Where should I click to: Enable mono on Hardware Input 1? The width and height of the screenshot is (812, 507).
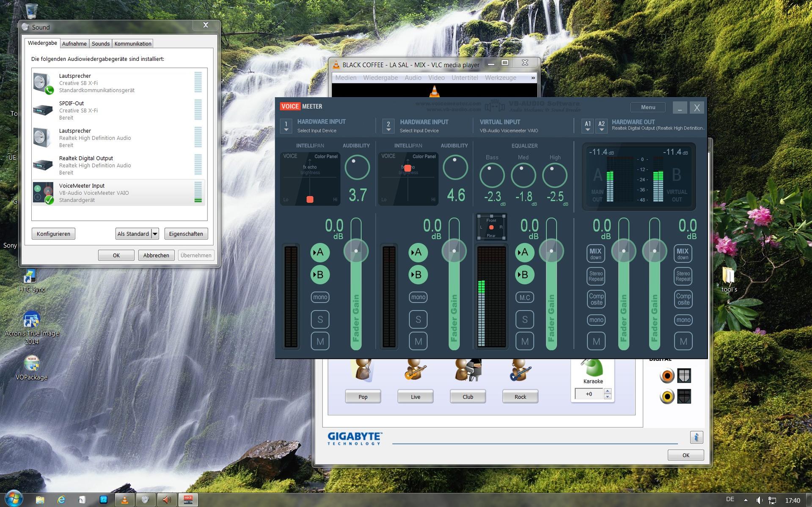click(x=320, y=297)
